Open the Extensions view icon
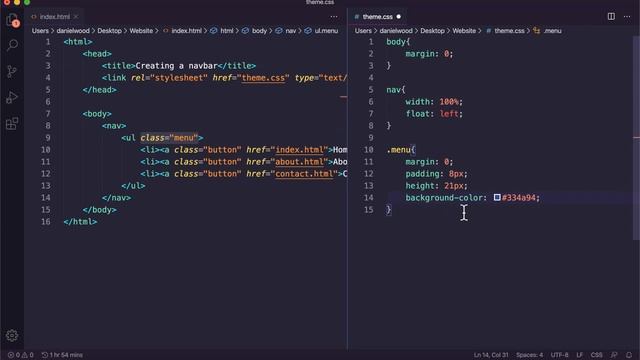 pyautogui.click(x=12, y=123)
